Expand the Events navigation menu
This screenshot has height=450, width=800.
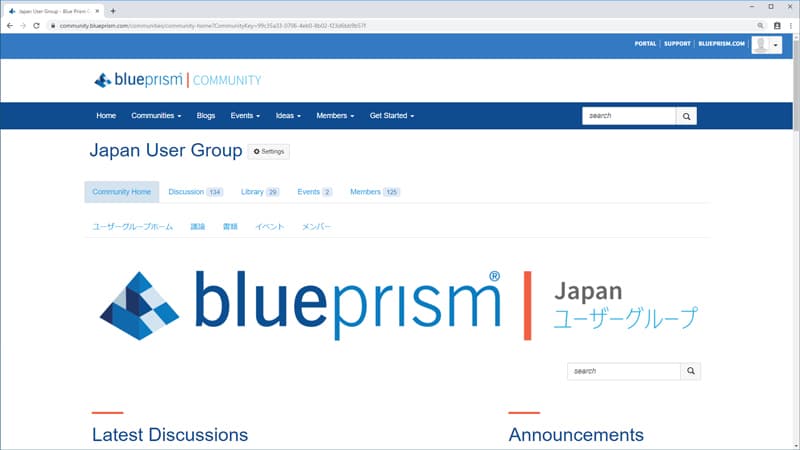(x=245, y=116)
